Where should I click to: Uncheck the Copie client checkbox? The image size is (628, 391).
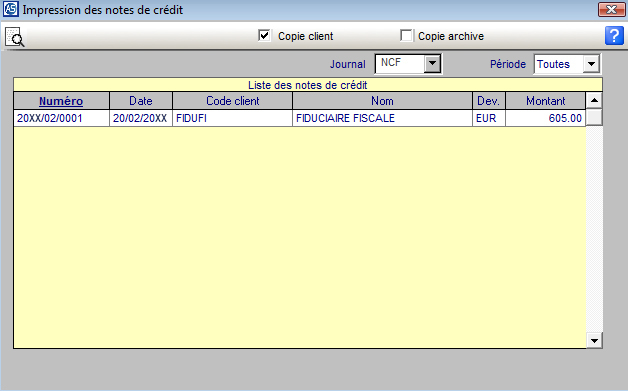(x=264, y=36)
